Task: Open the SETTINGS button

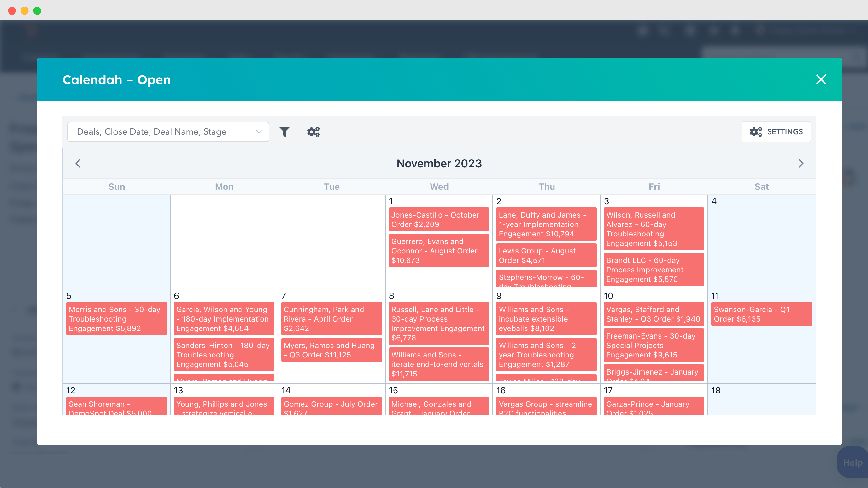Action: click(776, 132)
